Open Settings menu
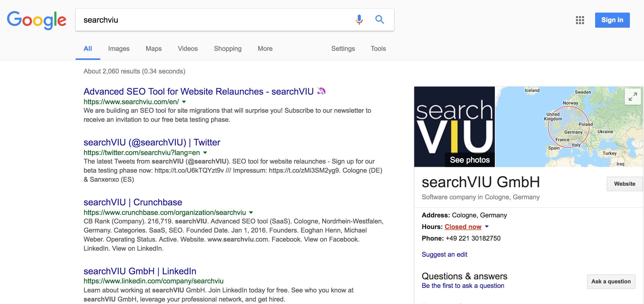 [343, 49]
